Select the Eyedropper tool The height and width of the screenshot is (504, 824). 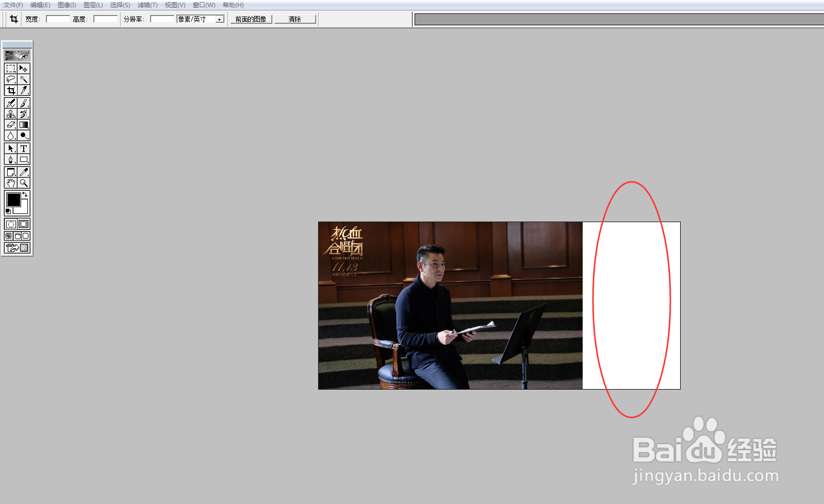[24, 172]
